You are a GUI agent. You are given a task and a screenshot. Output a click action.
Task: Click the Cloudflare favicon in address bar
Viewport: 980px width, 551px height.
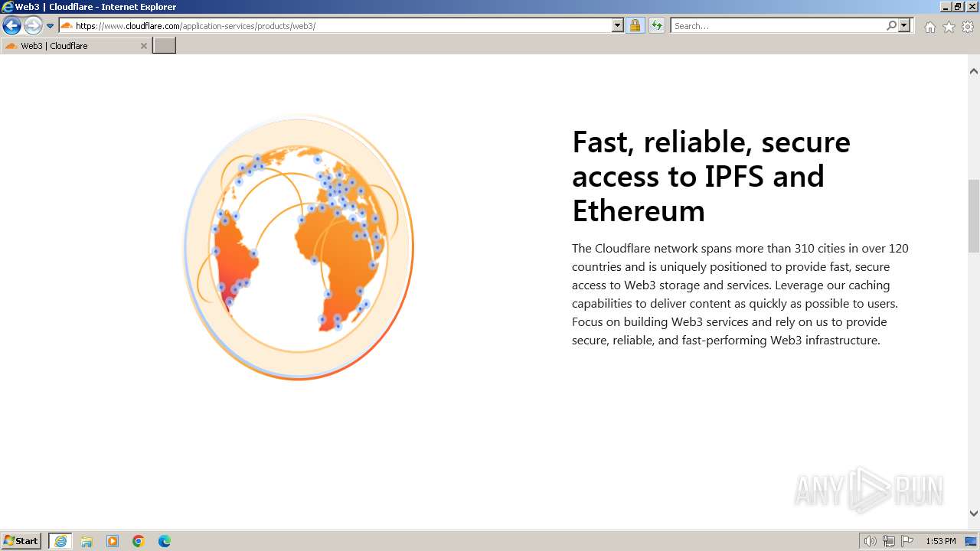[x=67, y=25]
